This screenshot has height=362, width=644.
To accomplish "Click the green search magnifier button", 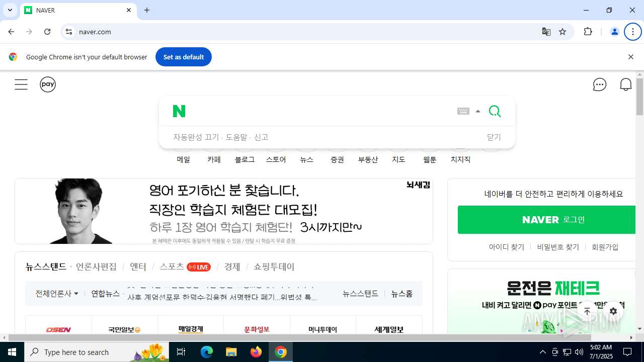I will click(x=495, y=111).
